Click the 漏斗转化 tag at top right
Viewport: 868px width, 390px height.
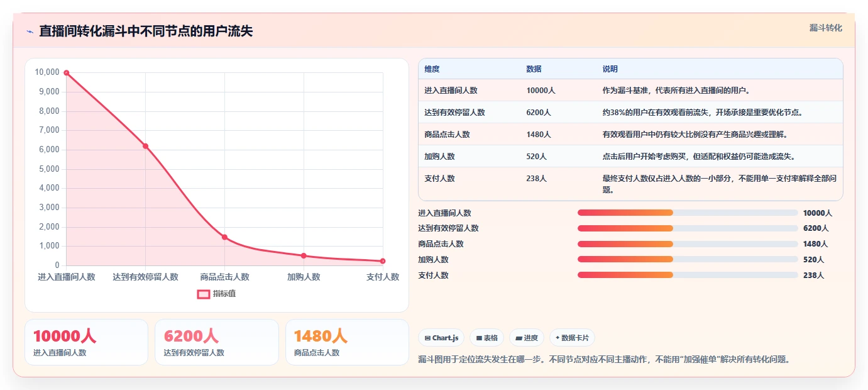(x=825, y=28)
